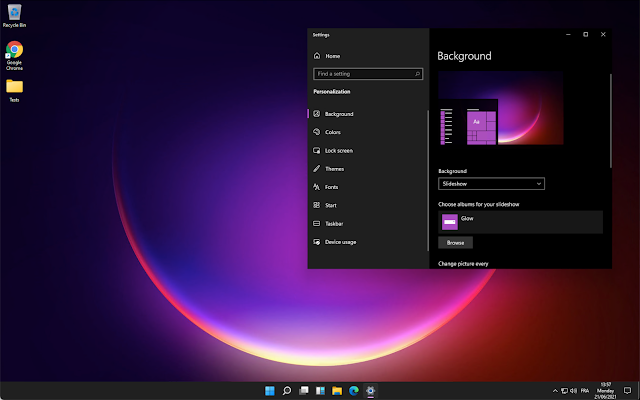Image resolution: width=640 pixels, height=400 pixels.
Task: Open the notification center icon
Action: (627, 391)
